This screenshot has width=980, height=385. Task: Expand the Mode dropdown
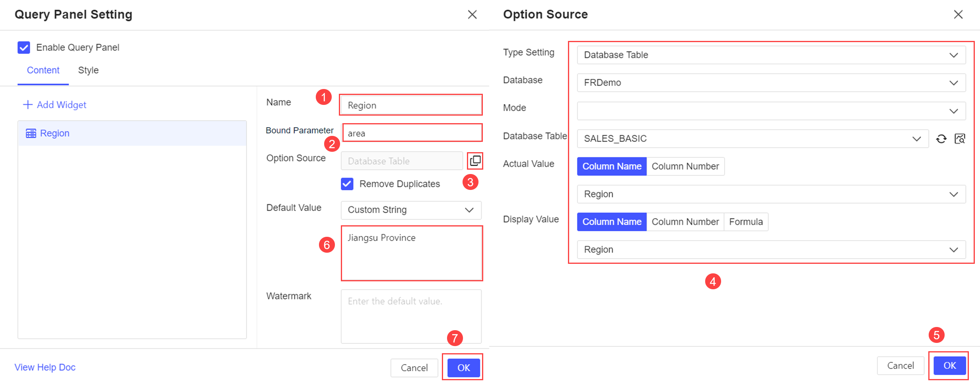771,111
